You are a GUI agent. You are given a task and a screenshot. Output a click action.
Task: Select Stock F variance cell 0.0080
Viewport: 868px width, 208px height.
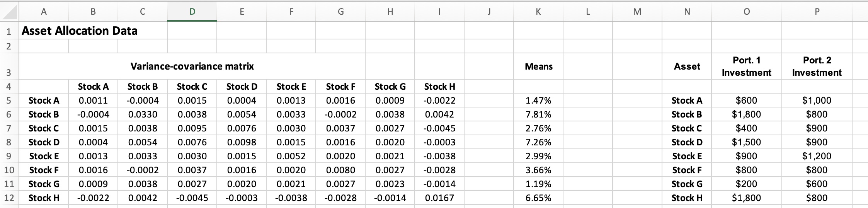(x=340, y=170)
